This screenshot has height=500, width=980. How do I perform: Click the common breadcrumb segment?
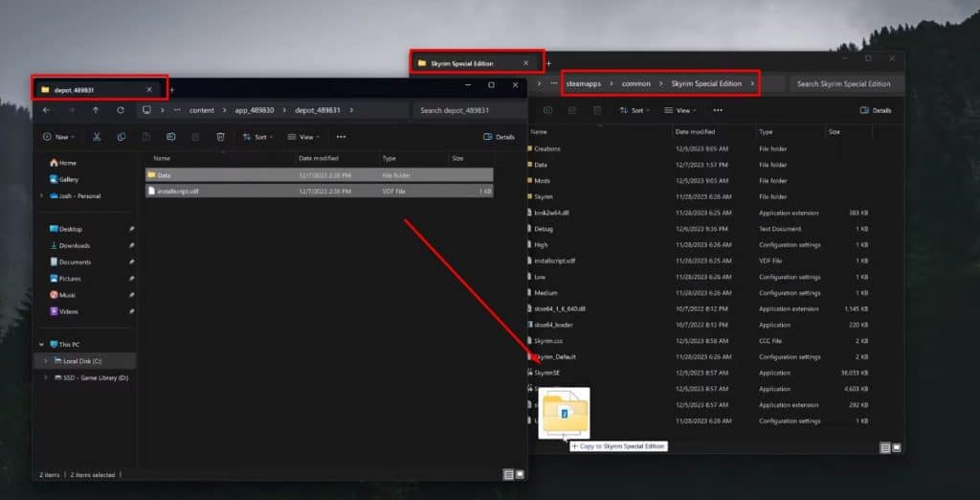[636, 83]
